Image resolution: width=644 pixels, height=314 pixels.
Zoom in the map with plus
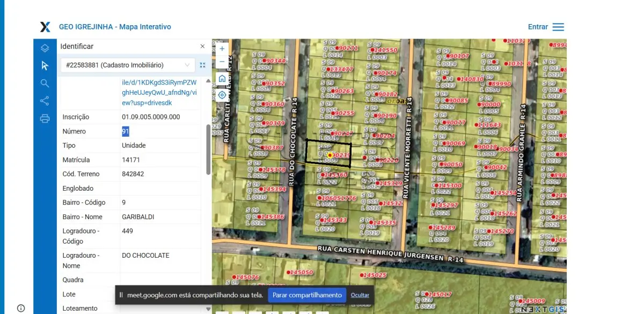point(222,48)
